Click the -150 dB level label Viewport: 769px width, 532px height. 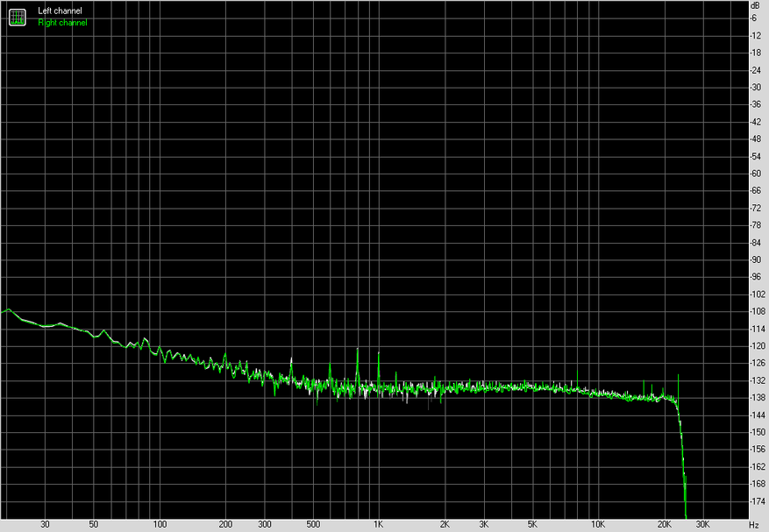[758, 432]
